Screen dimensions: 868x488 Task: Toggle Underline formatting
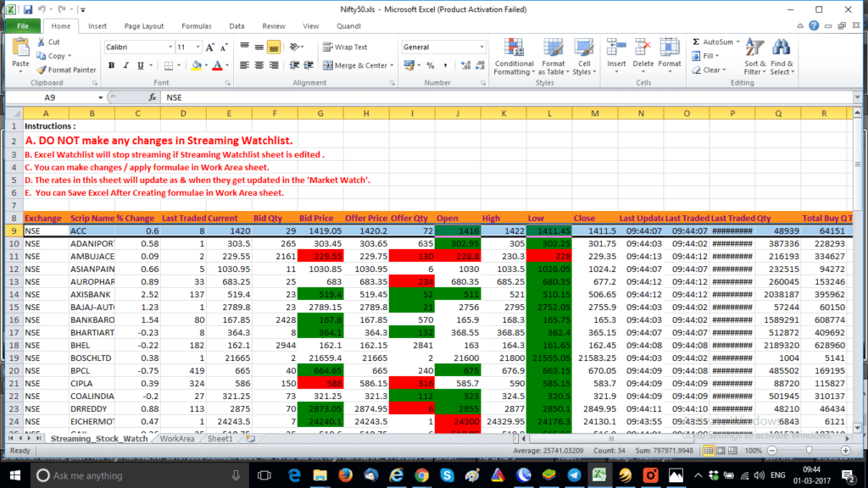141,65
